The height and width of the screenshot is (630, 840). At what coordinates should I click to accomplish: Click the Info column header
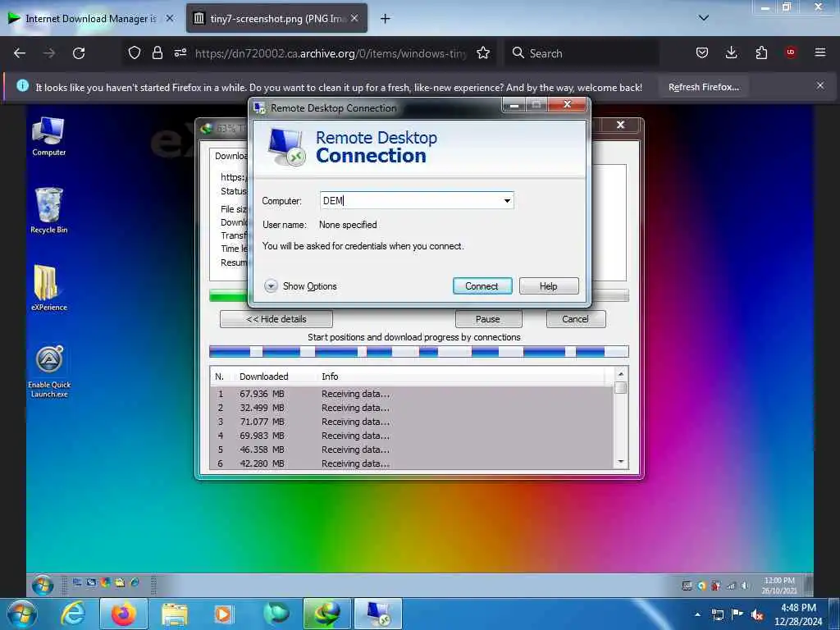click(330, 377)
